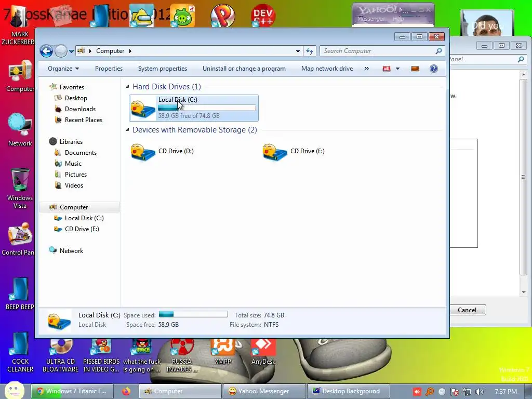Open the DEV C++ desktop icon

[x=263, y=16]
